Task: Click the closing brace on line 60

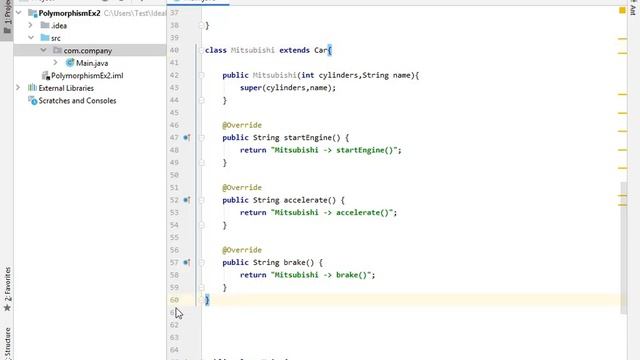Action: click(x=207, y=300)
